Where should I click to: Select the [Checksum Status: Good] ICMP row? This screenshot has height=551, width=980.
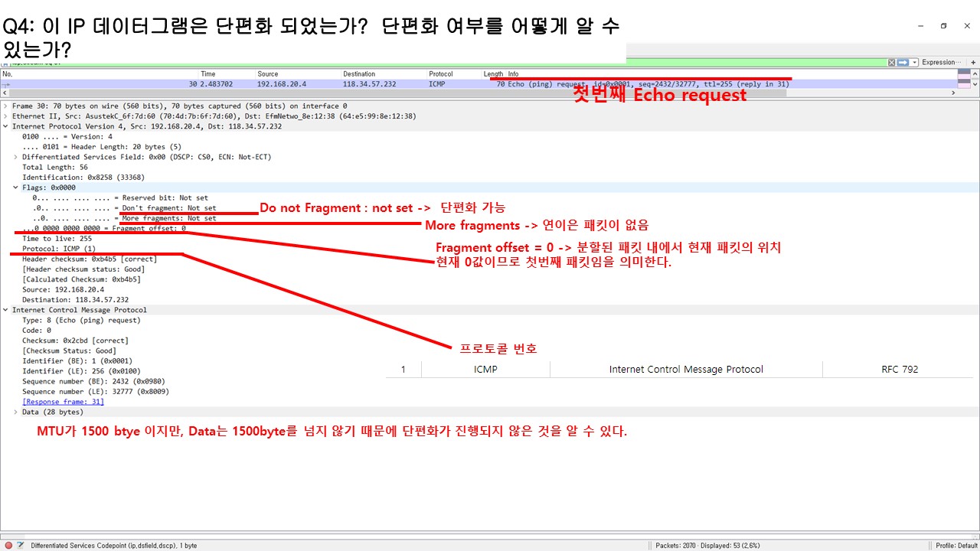[x=70, y=350]
